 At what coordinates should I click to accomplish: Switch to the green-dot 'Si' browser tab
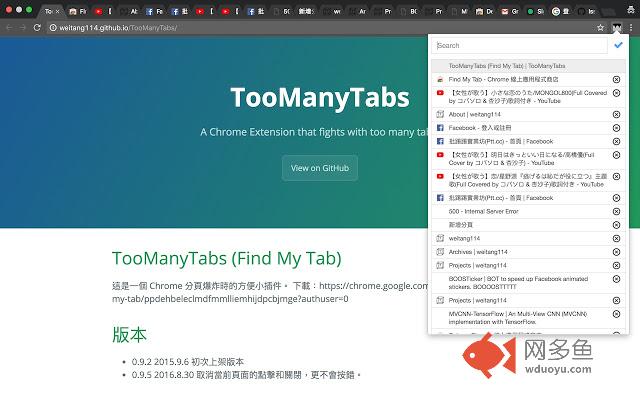[535, 11]
